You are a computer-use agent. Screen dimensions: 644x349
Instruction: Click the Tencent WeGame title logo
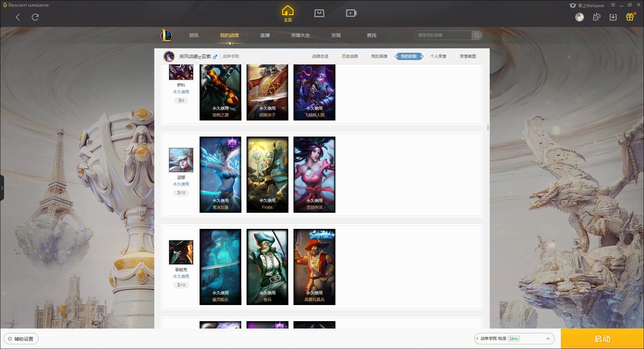click(26, 5)
